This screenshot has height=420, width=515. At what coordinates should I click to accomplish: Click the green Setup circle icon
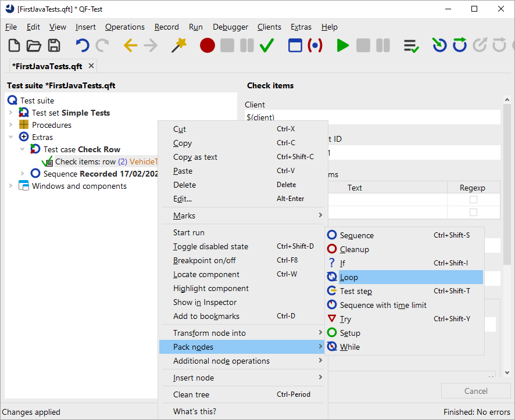332,332
